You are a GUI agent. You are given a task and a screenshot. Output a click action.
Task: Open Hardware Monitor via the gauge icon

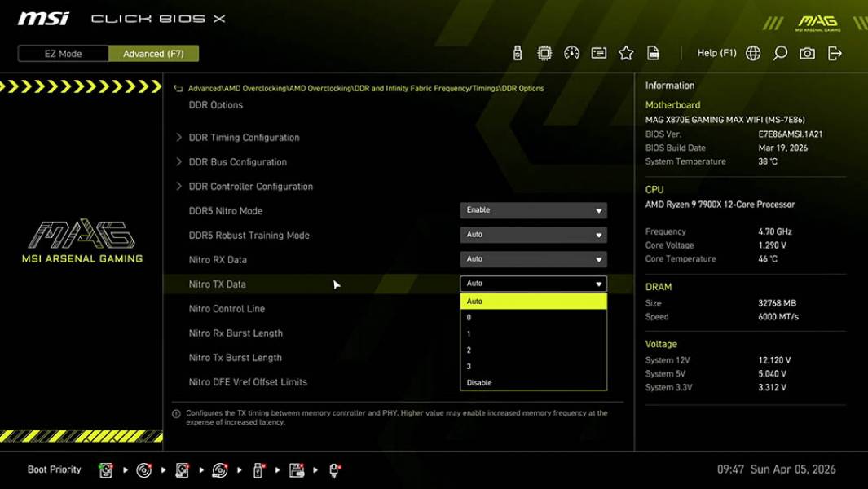coord(571,52)
